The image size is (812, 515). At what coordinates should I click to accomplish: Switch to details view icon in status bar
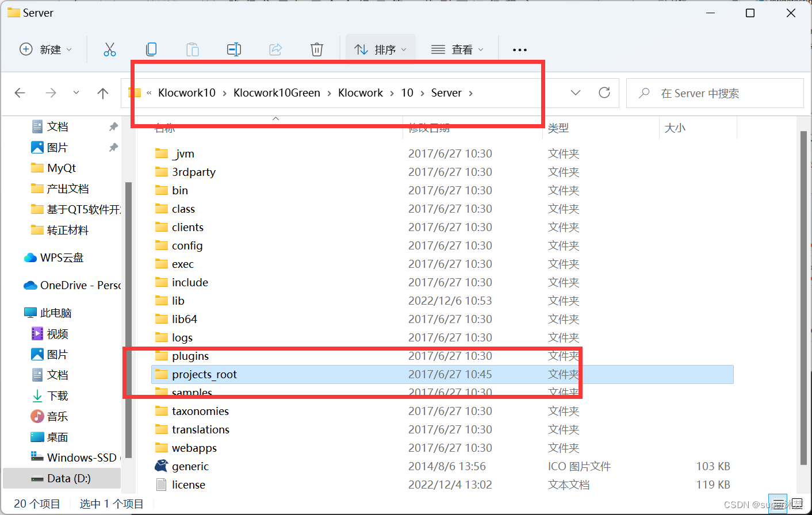pyautogui.click(x=777, y=504)
